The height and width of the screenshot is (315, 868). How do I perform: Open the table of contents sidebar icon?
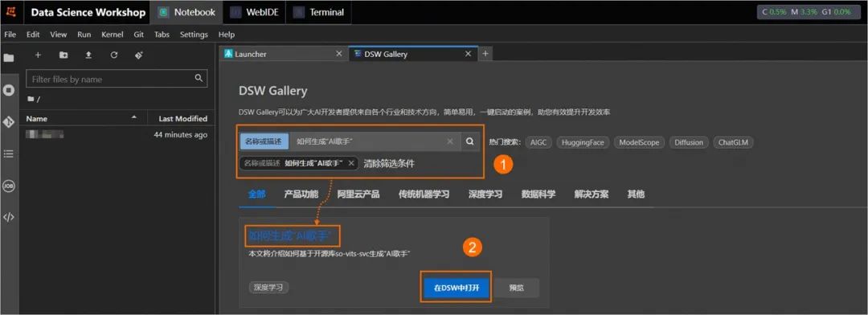tap(9, 154)
